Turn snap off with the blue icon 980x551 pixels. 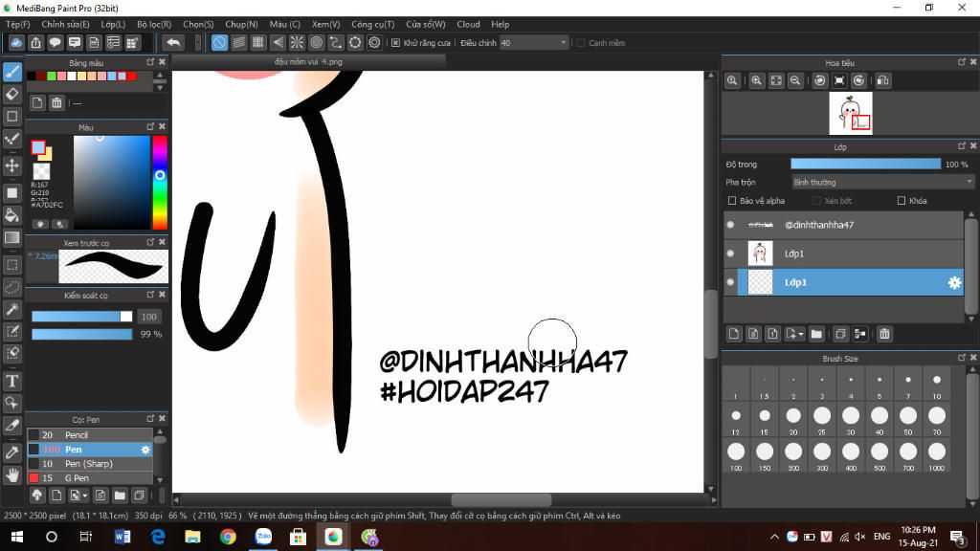pyautogui.click(x=219, y=42)
